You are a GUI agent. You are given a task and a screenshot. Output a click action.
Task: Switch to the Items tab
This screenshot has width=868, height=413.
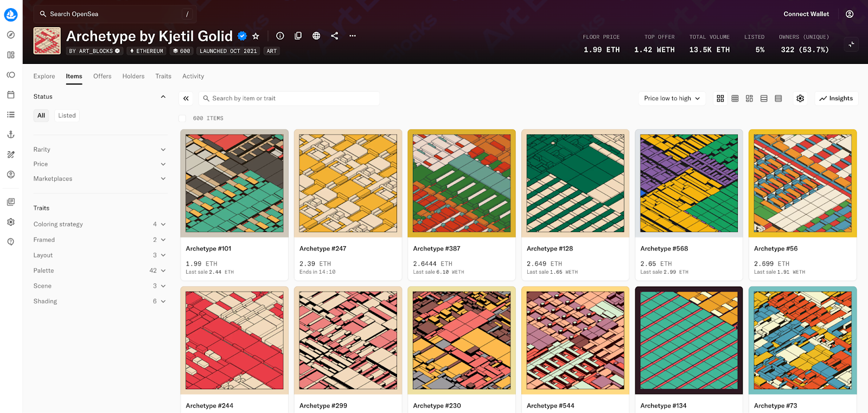pos(74,76)
